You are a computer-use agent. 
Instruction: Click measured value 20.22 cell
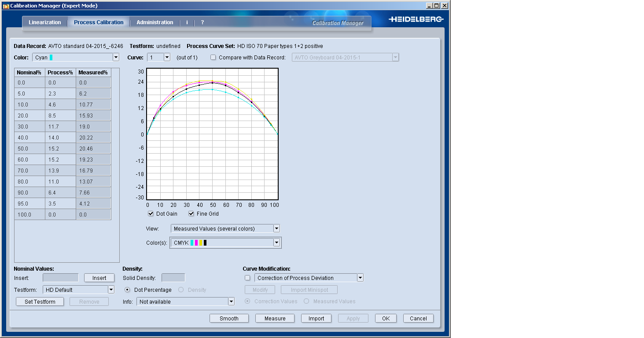point(93,137)
